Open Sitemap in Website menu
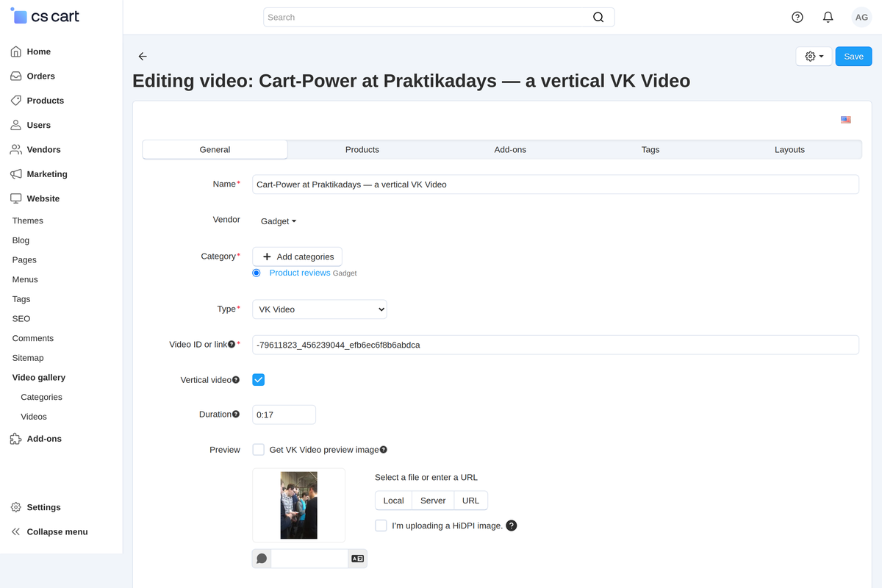This screenshot has height=588, width=882. tap(28, 358)
